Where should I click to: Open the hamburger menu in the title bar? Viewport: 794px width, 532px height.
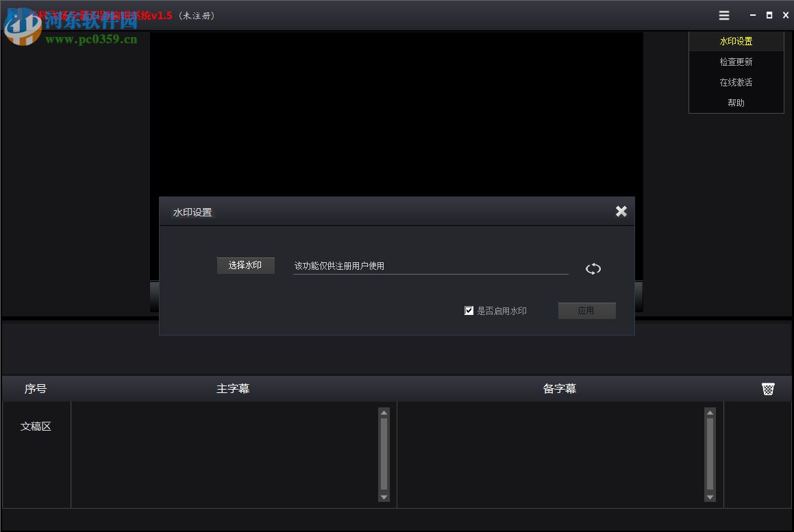tap(723, 15)
